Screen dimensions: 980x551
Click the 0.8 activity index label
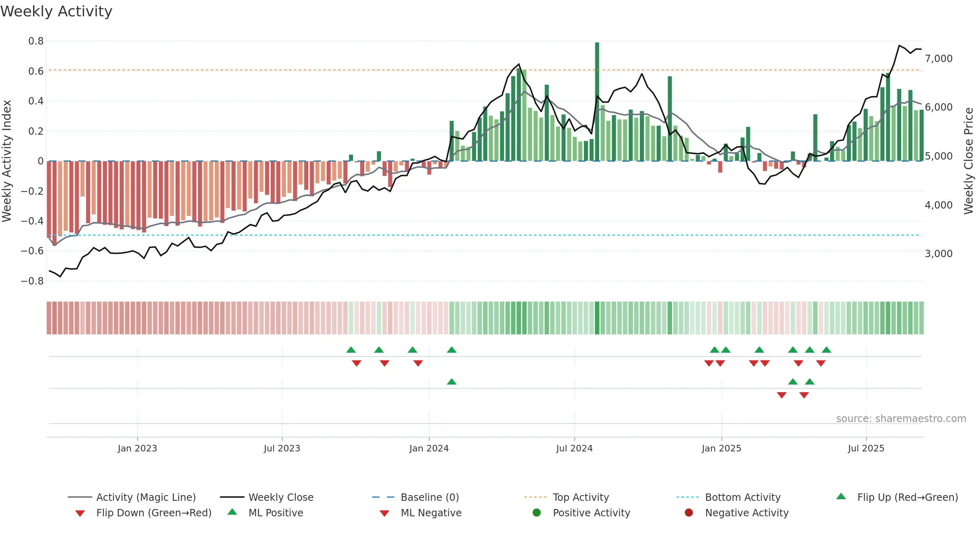click(x=36, y=41)
